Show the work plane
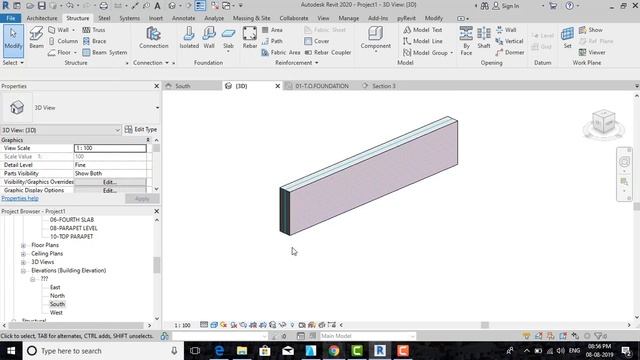The height and width of the screenshot is (360, 640). click(591, 30)
